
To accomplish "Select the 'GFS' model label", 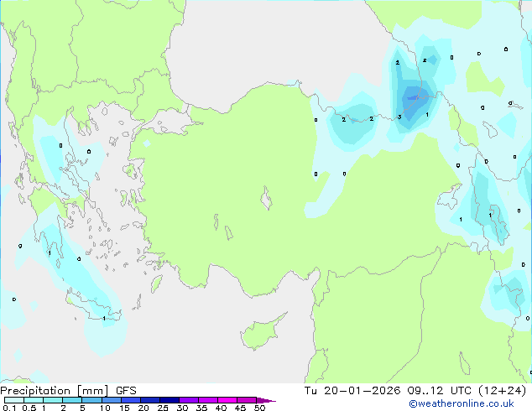I will [x=126, y=391].
